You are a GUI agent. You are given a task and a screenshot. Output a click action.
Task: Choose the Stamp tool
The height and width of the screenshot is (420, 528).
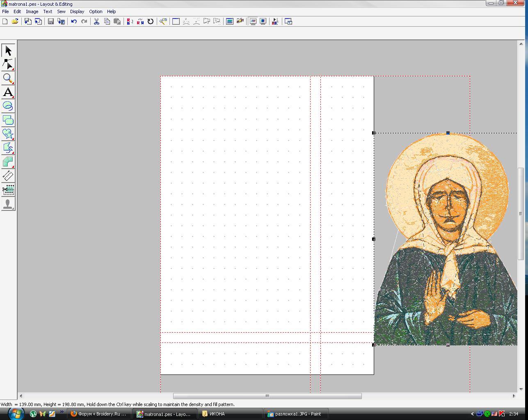(x=8, y=204)
